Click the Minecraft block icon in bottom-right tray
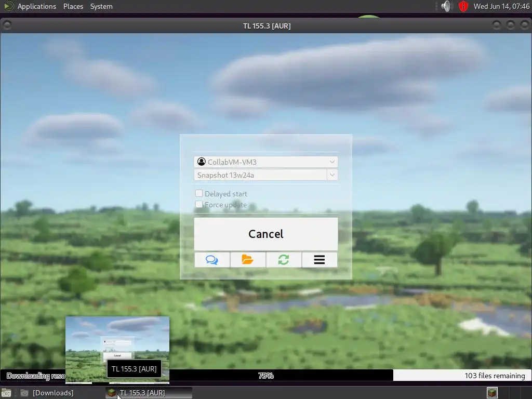 pyautogui.click(x=492, y=393)
